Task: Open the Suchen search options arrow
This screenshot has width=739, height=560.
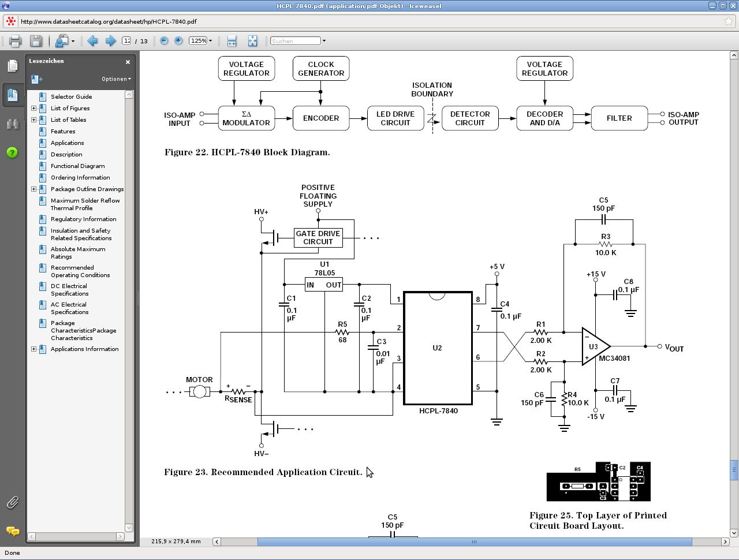Action: (x=324, y=41)
